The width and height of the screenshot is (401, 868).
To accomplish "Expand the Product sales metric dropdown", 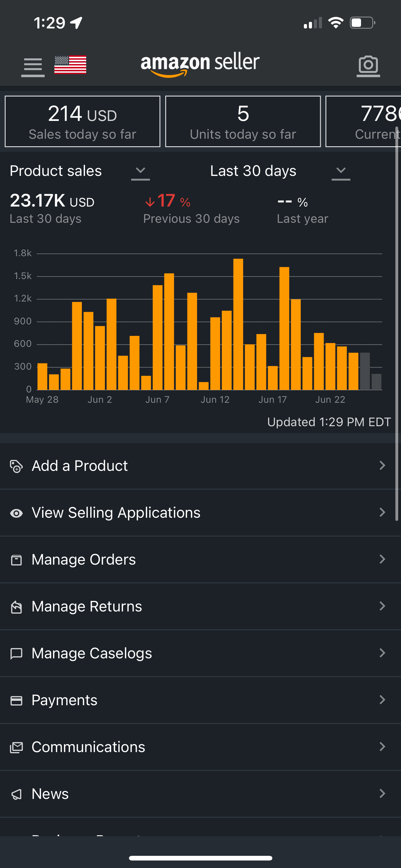I will pyautogui.click(x=141, y=171).
